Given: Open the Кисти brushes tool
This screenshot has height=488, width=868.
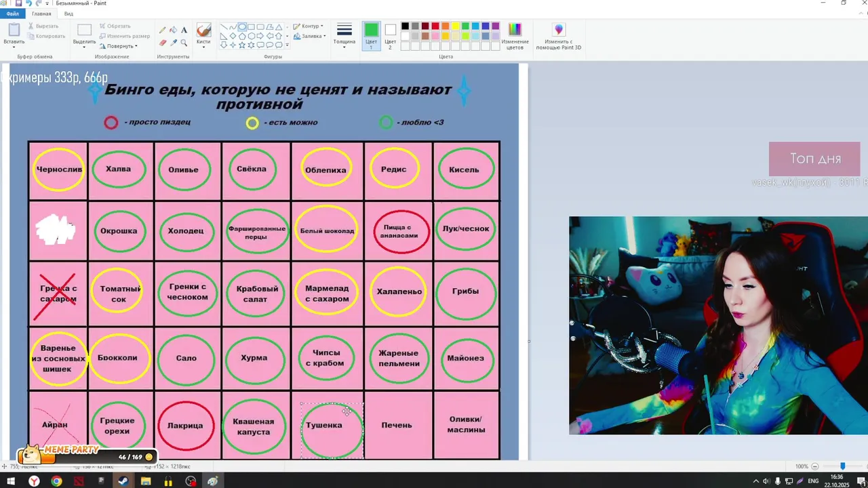Looking at the screenshot, I should (x=203, y=35).
